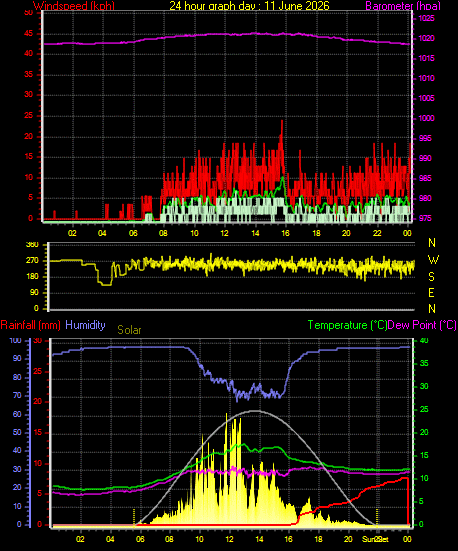Click the Humidity legend label
Screen dimensions: 458x551
click(85, 325)
